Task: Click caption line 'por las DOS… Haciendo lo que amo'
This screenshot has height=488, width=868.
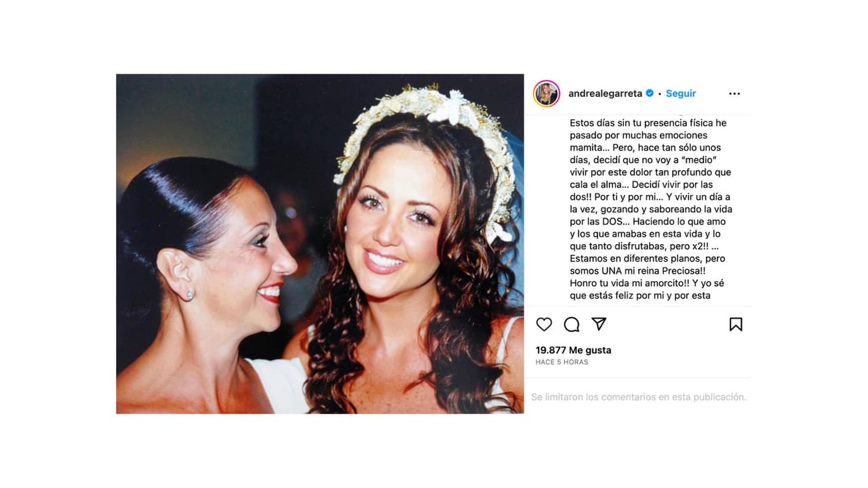Action: [648, 222]
